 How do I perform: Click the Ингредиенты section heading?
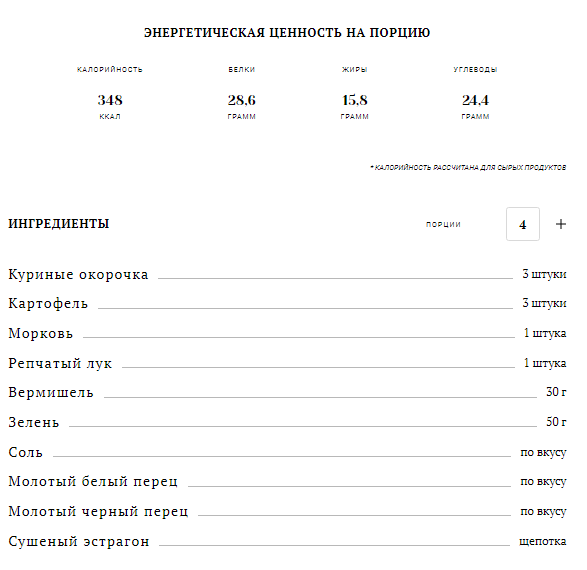(x=59, y=224)
